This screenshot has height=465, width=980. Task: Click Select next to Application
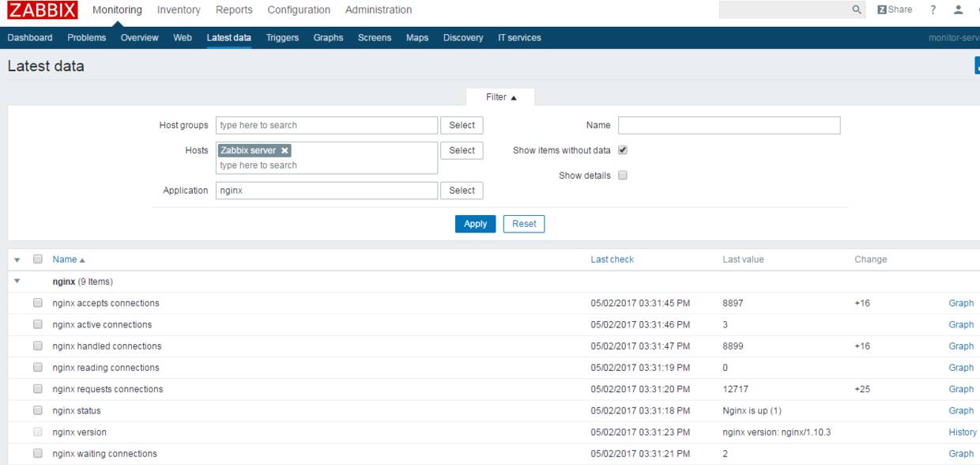462,191
